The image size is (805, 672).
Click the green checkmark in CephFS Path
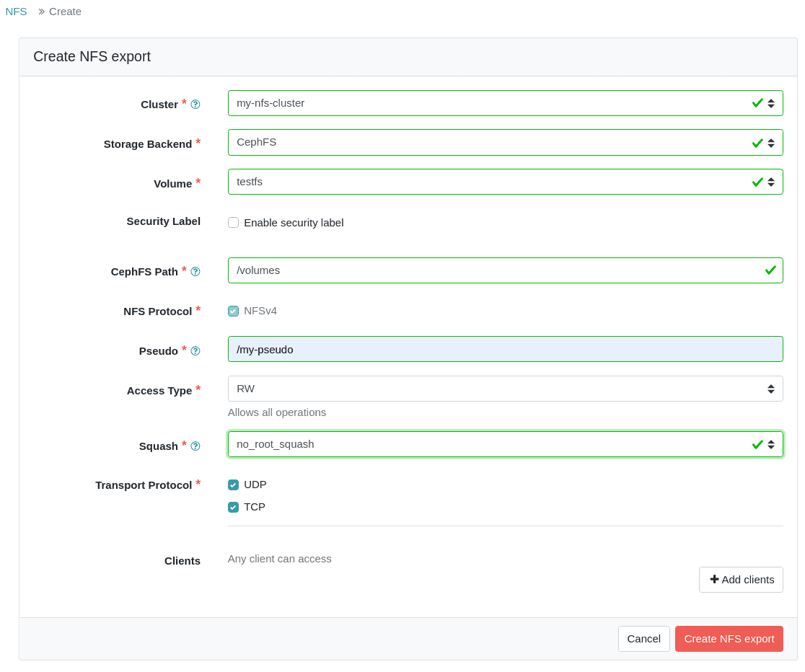coord(770,270)
